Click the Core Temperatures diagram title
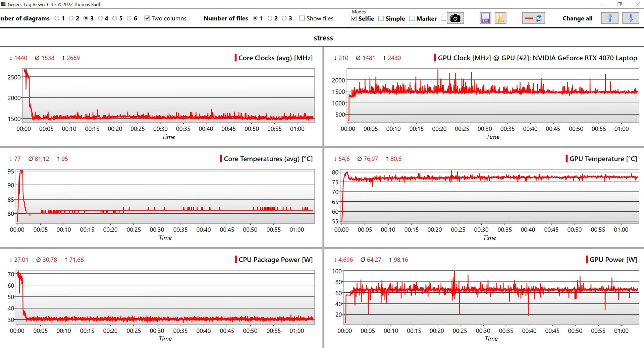644x348 pixels. point(268,159)
